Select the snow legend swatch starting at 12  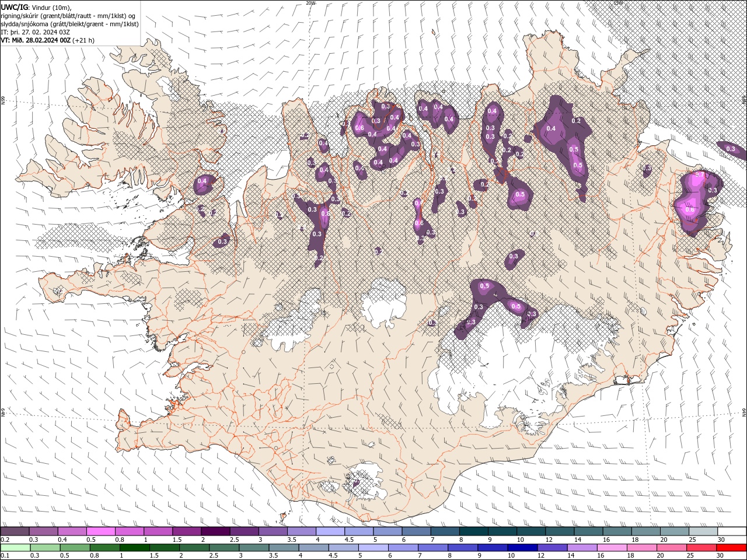(x=560, y=531)
